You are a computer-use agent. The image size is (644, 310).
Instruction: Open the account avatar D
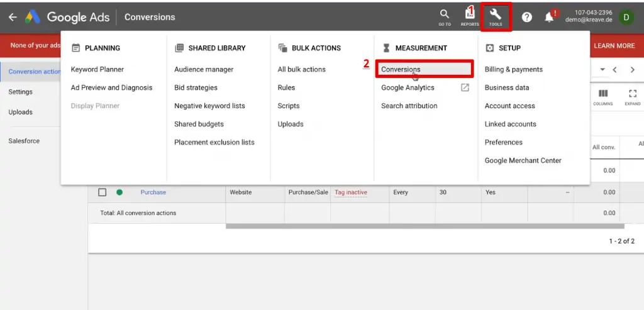pyautogui.click(x=626, y=17)
